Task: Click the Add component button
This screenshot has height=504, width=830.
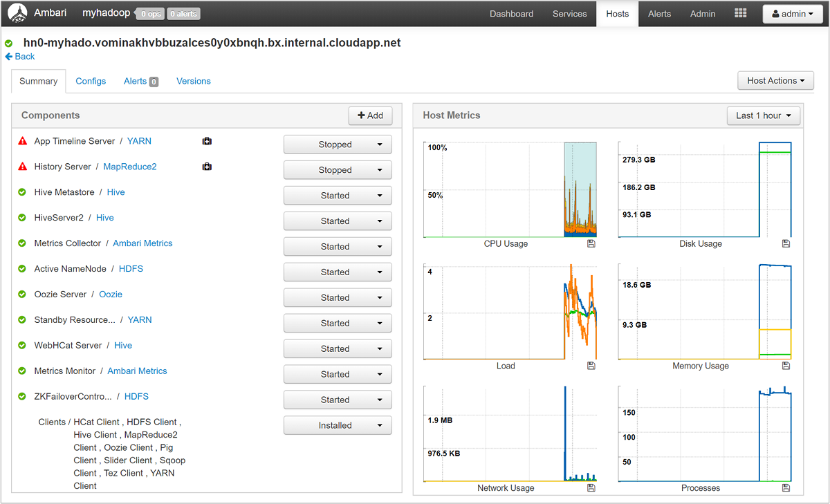Action: tap(370, 115)
